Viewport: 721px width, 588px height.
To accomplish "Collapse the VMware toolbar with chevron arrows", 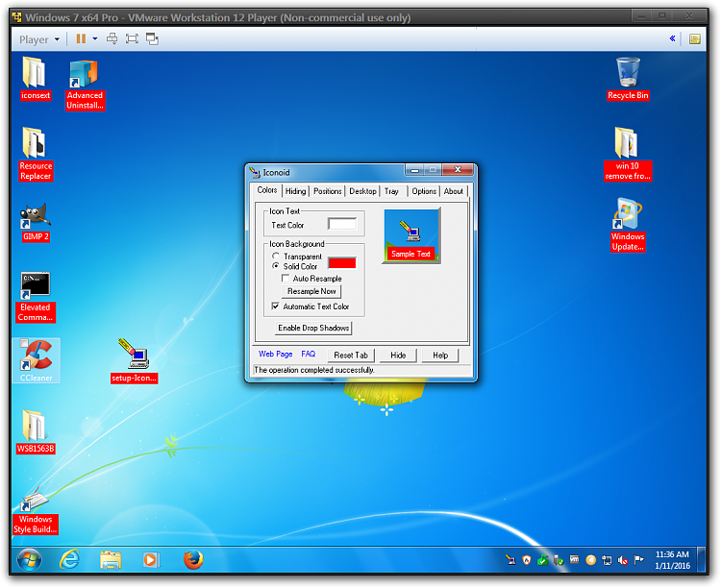I will tap(672, 38).
